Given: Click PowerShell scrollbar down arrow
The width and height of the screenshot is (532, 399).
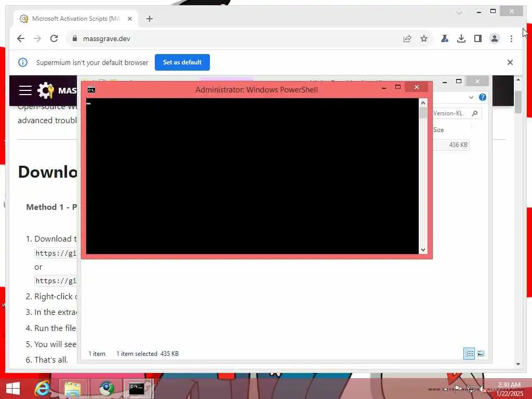Looking at the screenshot, I should (423, 250).
